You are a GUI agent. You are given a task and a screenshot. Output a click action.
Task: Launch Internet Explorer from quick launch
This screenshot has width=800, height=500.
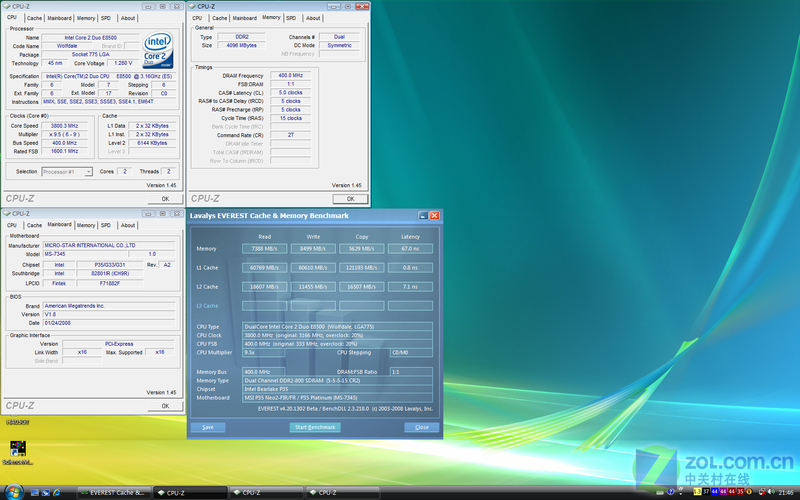pyautogui.click(x=56, y=492)
